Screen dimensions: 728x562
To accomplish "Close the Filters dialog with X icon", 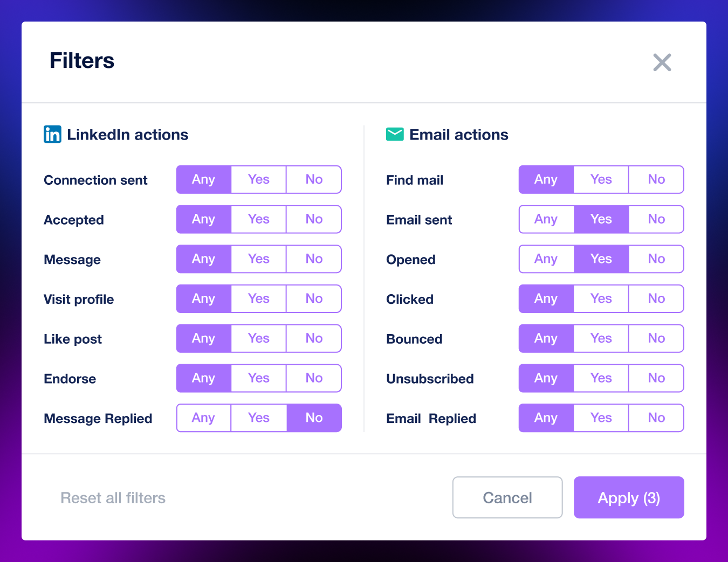I will (662, 63).
